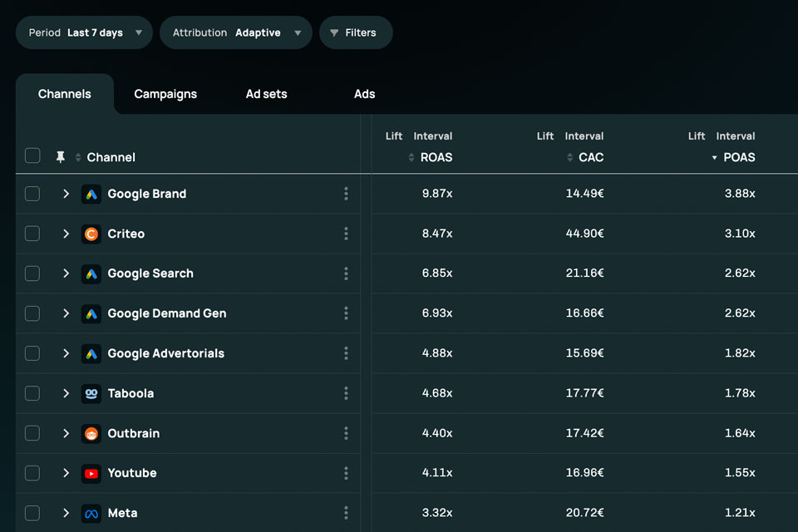Image resolution: width=798 pixels, height=532 pixels.
Task: Click the Meta logo icon
Action: (x=91, y=513)
